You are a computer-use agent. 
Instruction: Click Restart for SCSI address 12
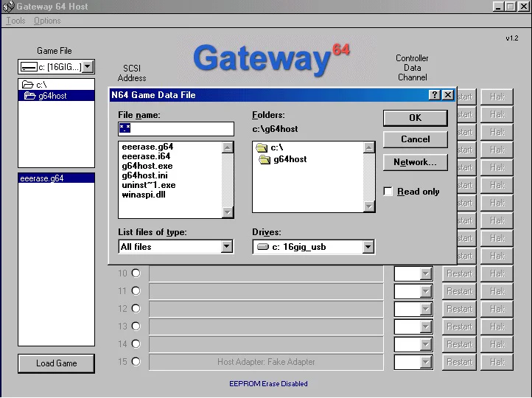(x=459, y=309)
